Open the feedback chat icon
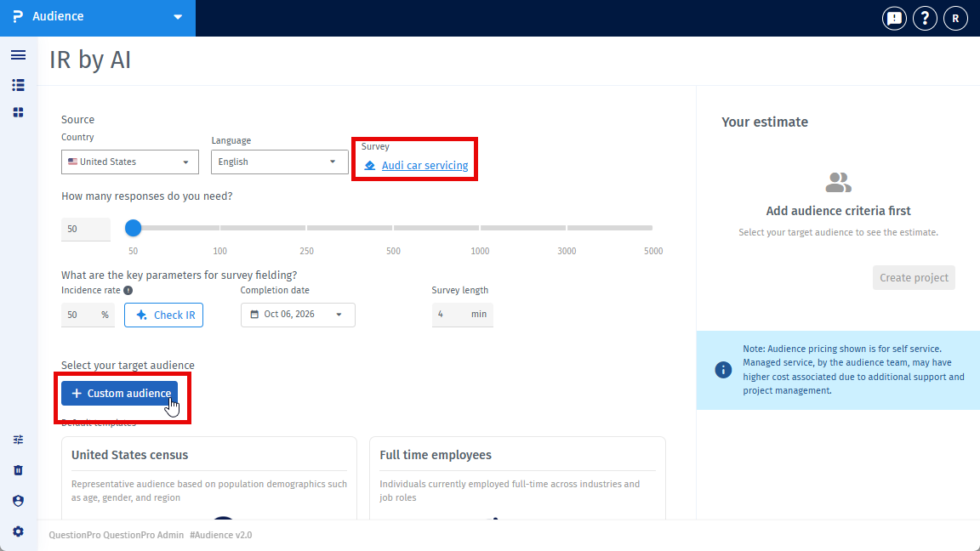The height and width of the screenshot is (551, 980). [x=894, y=19]
